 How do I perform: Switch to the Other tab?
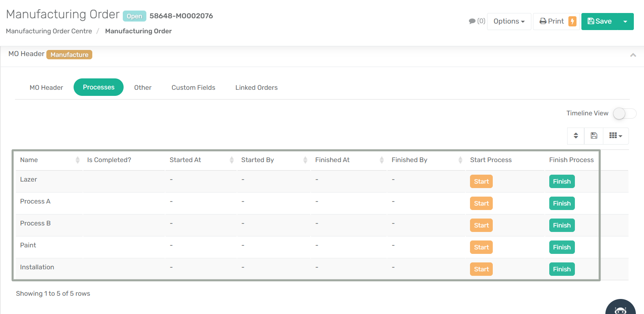point(143,88)
